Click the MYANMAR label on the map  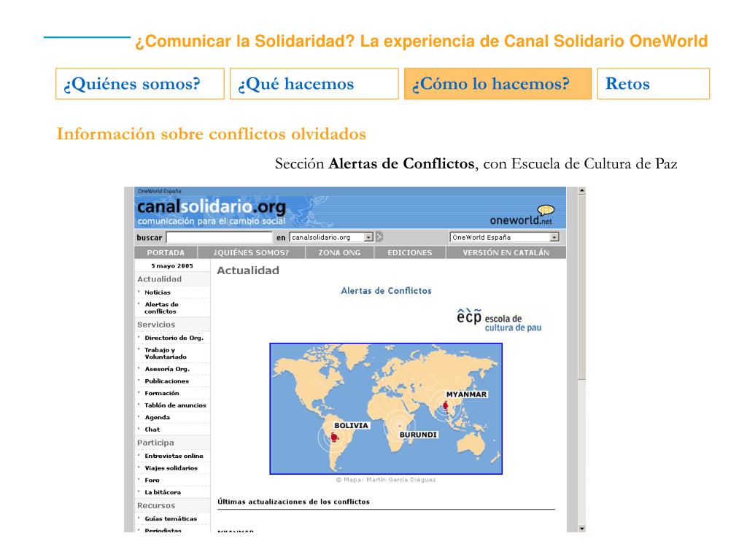(466, 394)
